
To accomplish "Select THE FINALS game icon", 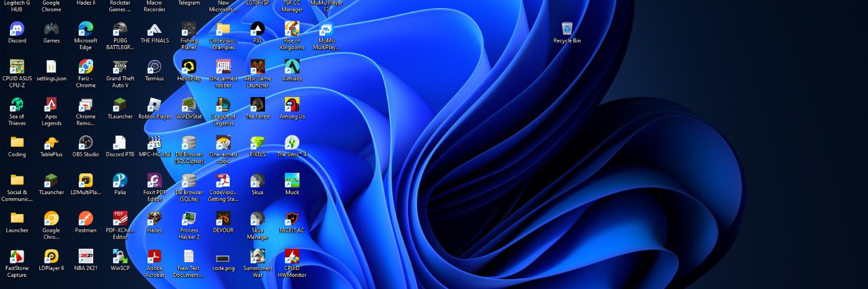I will click(x=155, y=29).
